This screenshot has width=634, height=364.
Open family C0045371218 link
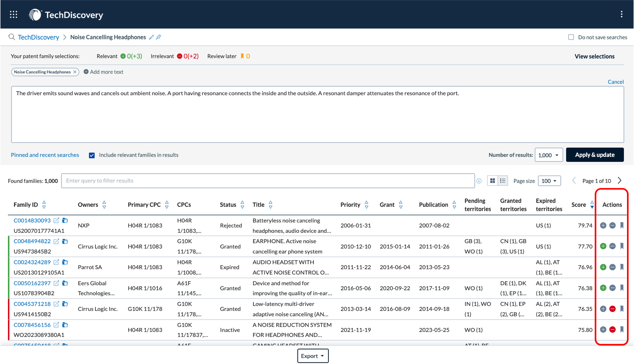coord(32,304)
